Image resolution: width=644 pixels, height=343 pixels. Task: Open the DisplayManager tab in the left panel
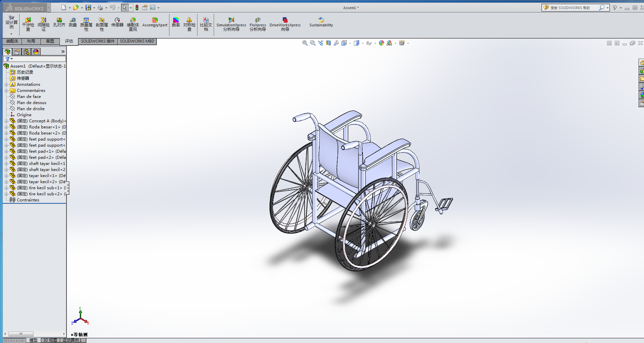(x=36, y=52)
